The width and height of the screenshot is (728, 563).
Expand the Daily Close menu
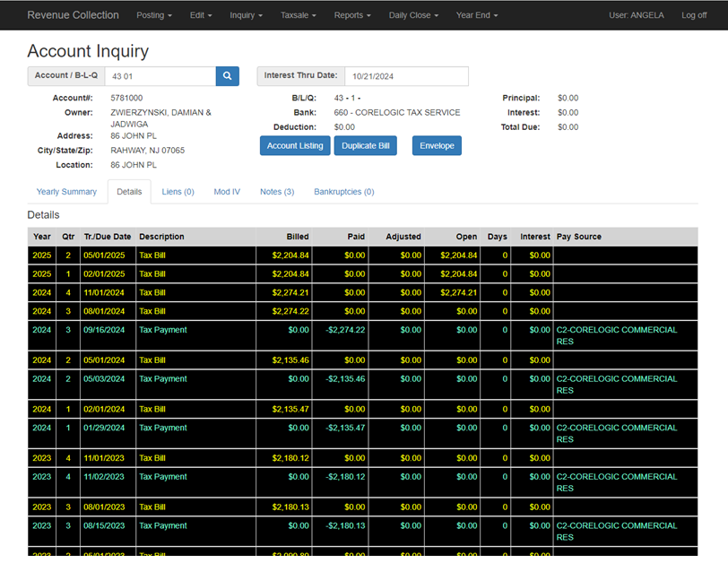(x=413, y=15)
